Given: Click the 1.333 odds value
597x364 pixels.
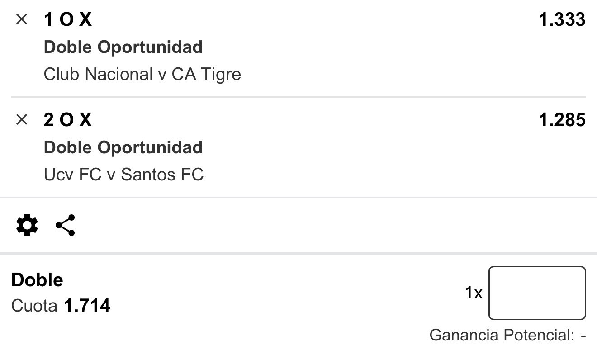Looking at the screenshot, I should pos(562,19).
